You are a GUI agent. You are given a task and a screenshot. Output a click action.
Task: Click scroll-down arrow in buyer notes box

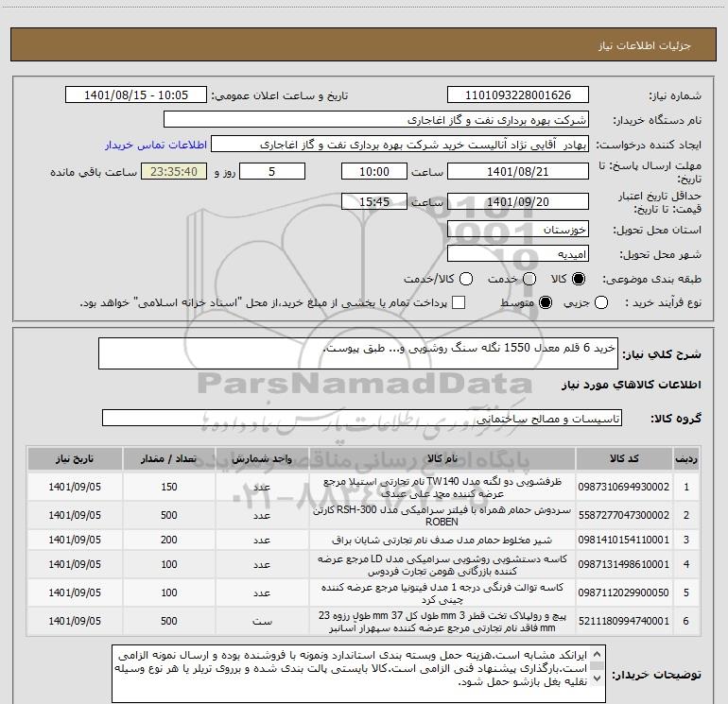coord(598,678)
